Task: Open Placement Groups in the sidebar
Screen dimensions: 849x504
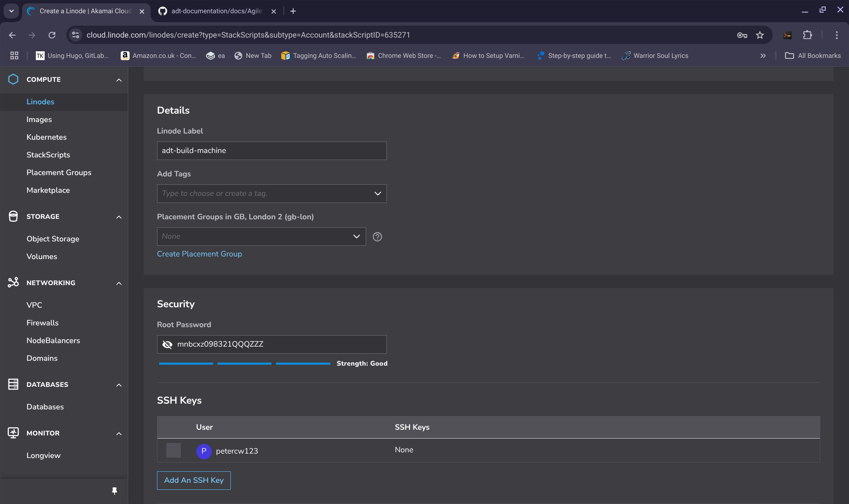Action: (x=59, y=172)
